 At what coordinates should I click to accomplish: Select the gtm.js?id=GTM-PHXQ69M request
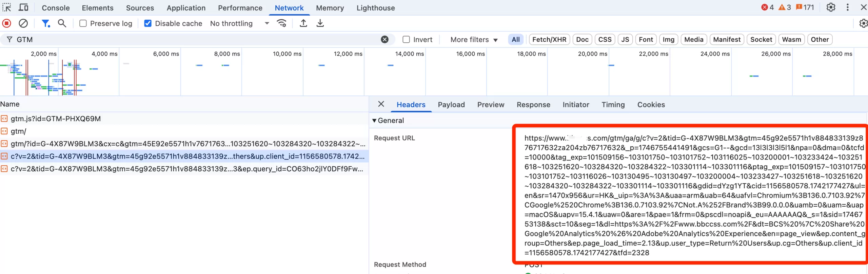coord(184,119)
